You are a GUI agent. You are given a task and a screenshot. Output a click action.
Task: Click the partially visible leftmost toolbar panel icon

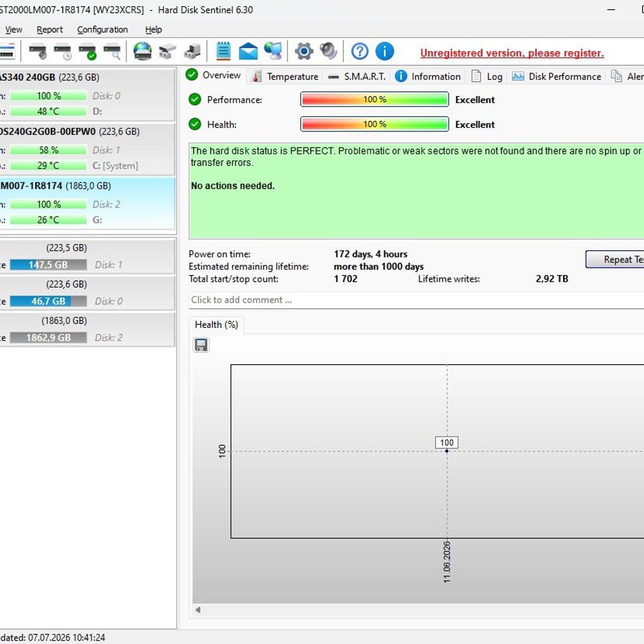(8, 52)
